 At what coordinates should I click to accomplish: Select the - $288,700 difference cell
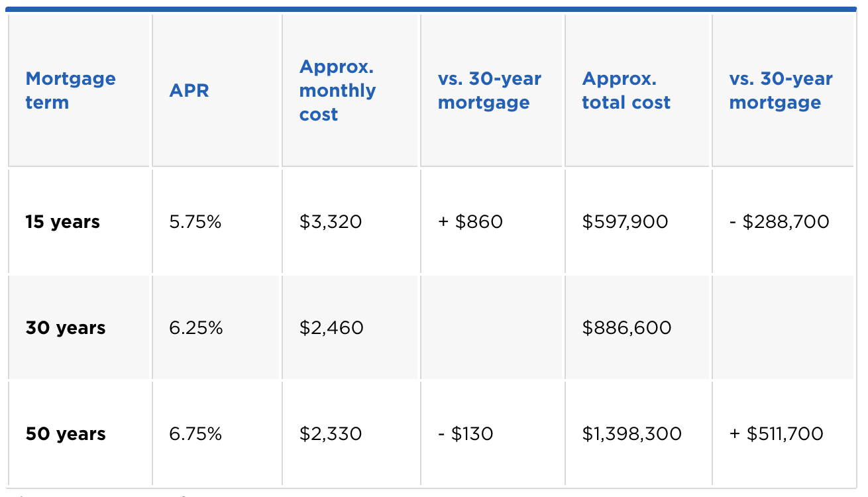pyautogui.click(x=779, y=221)
